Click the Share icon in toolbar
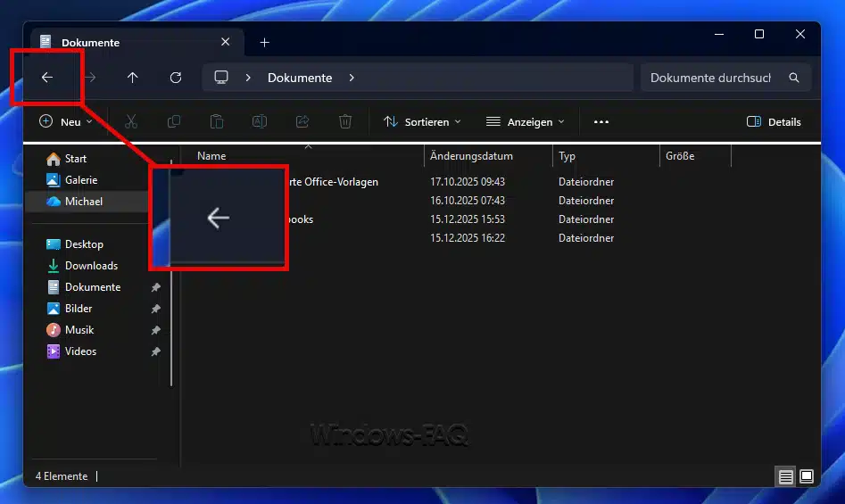Image resolution: width=845 pixels, height=504 pixels. (x=302, y=122)
